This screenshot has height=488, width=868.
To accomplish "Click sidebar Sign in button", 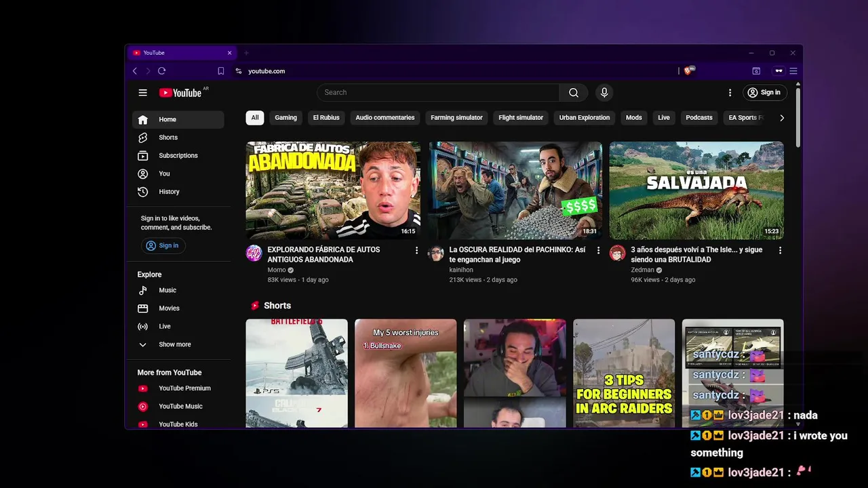I will tap(163, 246).
